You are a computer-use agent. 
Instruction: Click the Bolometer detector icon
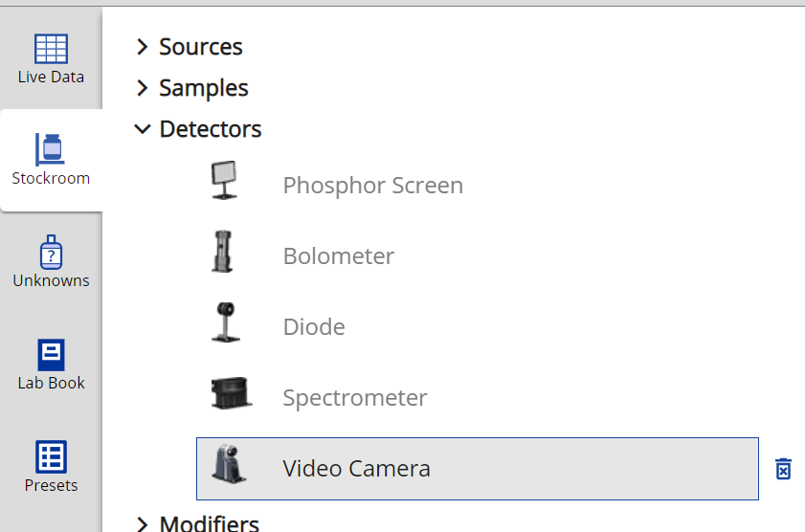(223, 252)
